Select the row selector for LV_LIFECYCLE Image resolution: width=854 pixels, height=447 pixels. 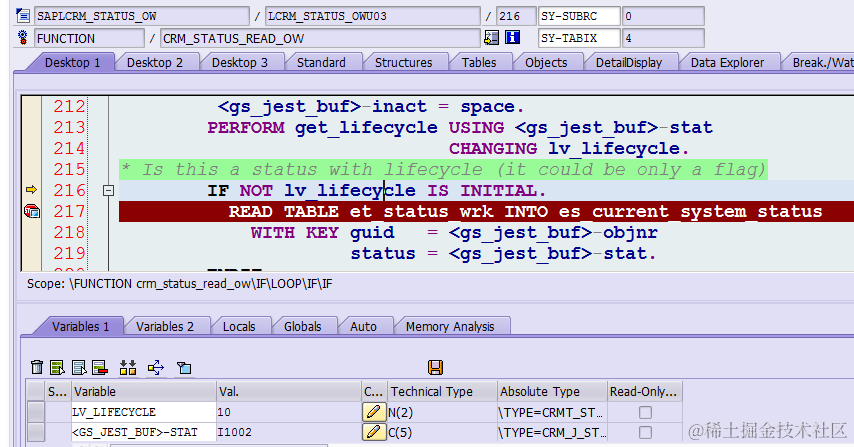36,412
